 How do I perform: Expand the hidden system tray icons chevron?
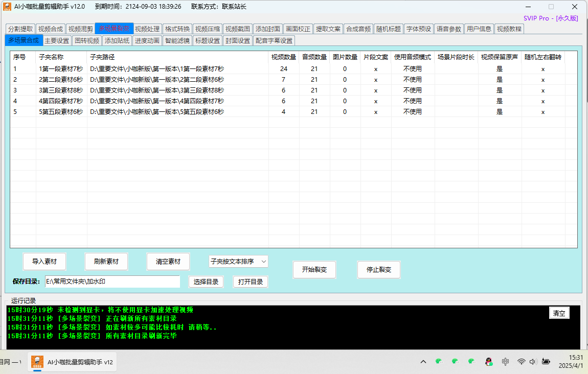tap(423, 362)
